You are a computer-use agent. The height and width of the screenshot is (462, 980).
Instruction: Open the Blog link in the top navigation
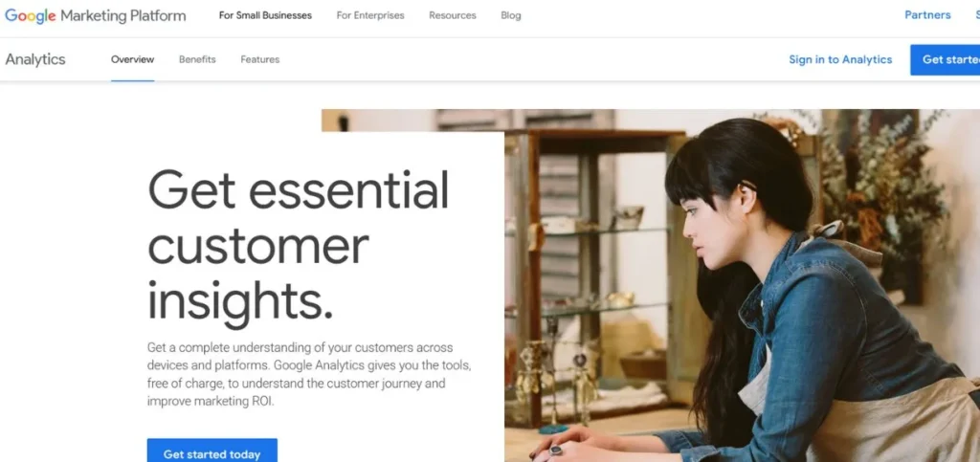pyautogui.click(x=511, y=15)
